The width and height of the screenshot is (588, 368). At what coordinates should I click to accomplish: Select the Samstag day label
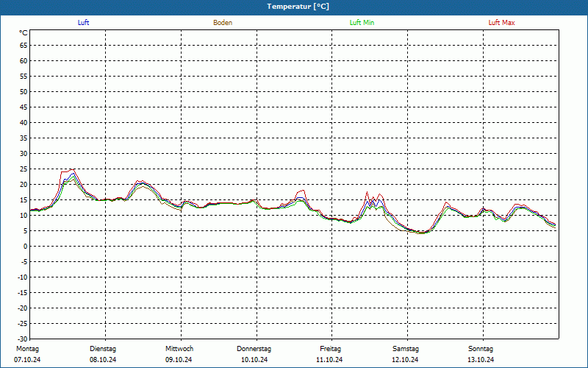click(406, 349)
